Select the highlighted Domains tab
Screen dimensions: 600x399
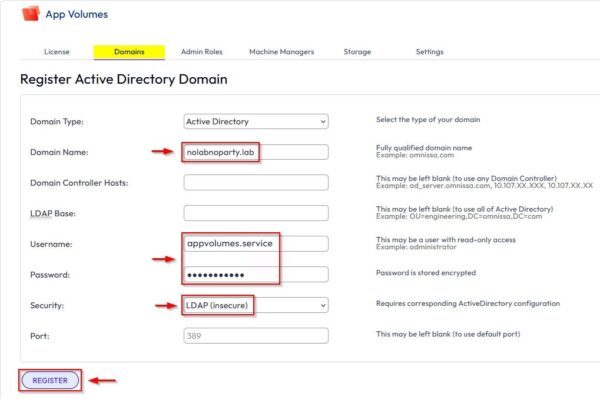click(129, 52)
